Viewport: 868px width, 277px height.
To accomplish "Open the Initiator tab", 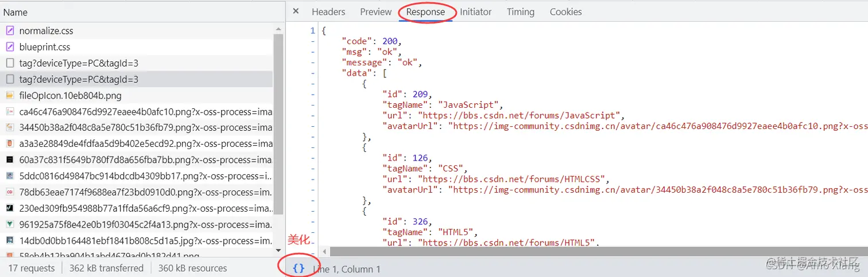I will (x=476, y=11).
